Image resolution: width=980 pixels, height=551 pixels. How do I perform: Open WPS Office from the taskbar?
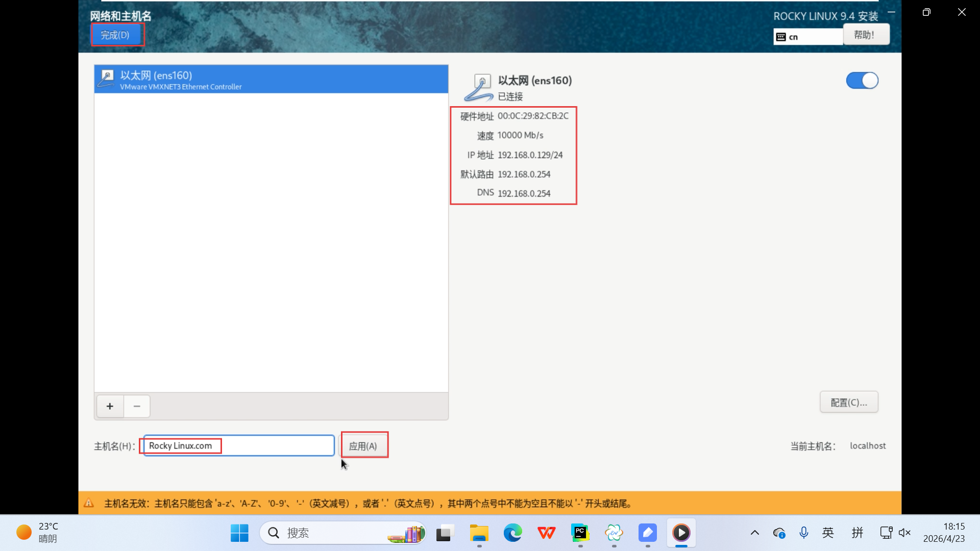click(x=546, y=533)
